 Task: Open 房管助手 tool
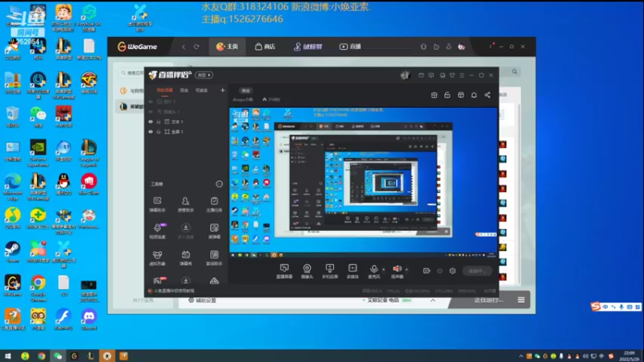click(x=186, y=204)
